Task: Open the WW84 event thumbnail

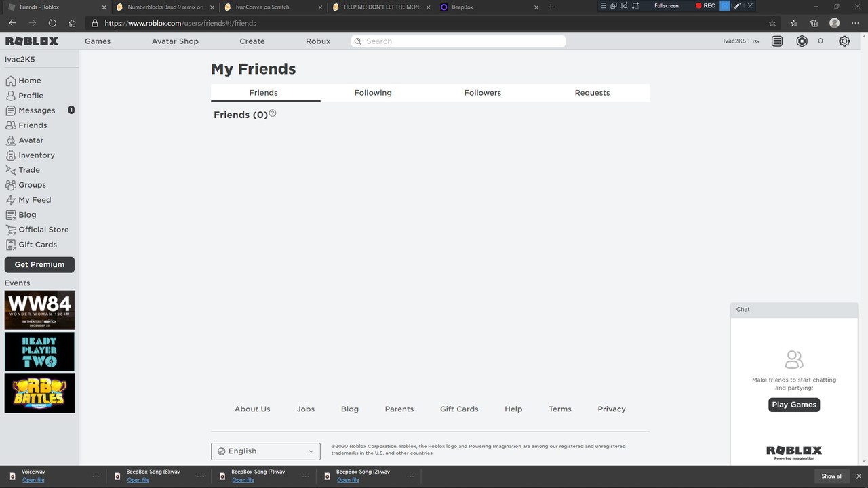Action: (x=39, y=310)
